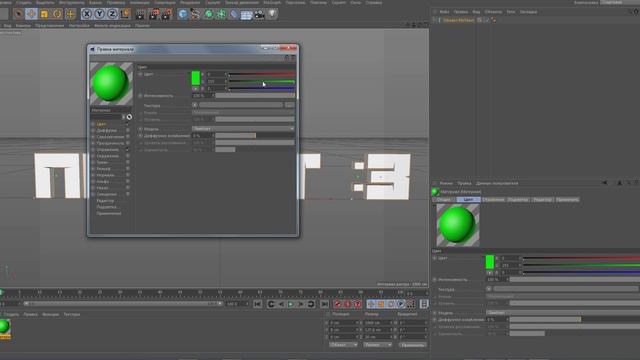Toggle automatic keyframing
Image resolution: width=640 pixels, height=360 pixels.
[347, 304]
